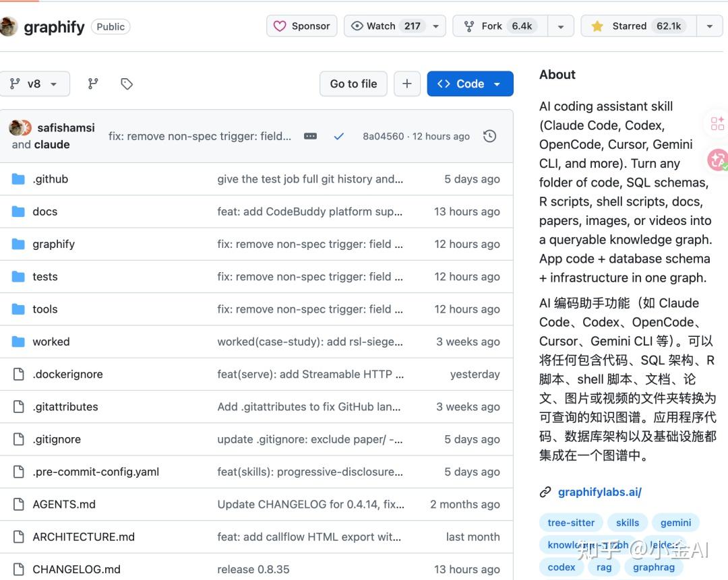
Task: Click the grid-plus extension icon at right edge
Action: click(x=717, y=123)
